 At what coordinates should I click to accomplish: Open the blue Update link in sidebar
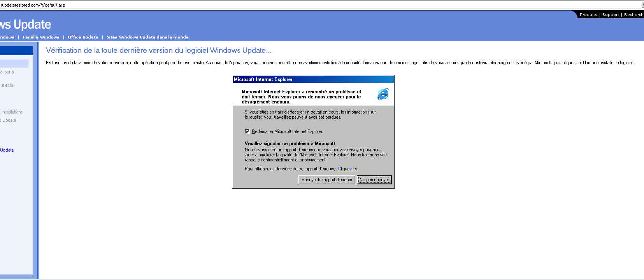point(7,150)
